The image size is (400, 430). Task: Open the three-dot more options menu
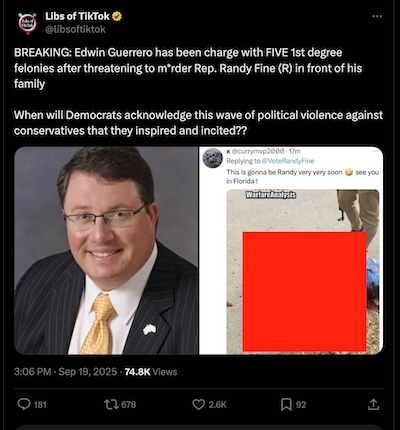(377, 16)
